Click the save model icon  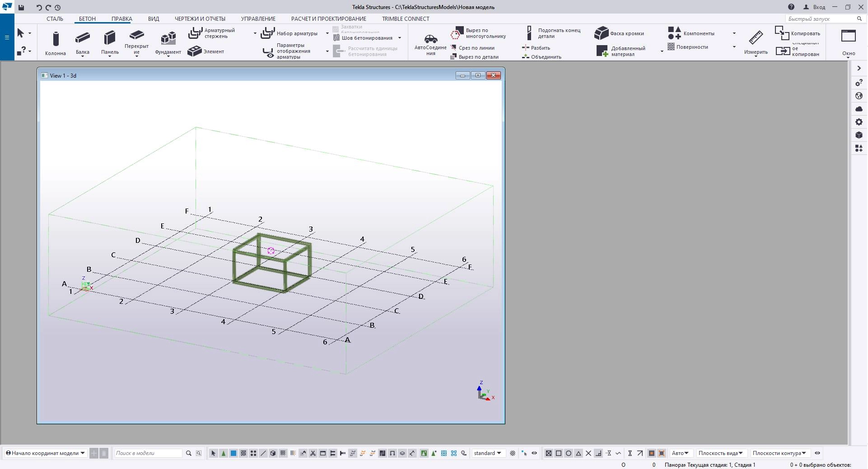click(x=21, y=7)
